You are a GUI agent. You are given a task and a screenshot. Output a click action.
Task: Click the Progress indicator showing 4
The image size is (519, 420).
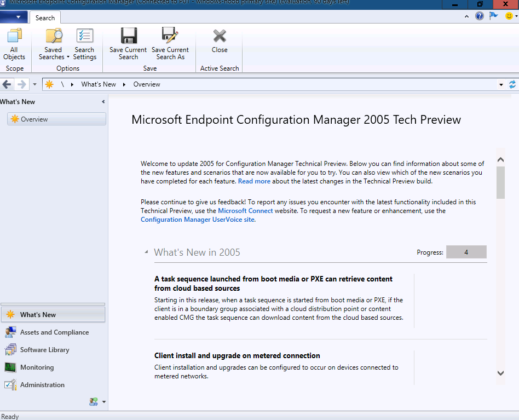[466, 252]
